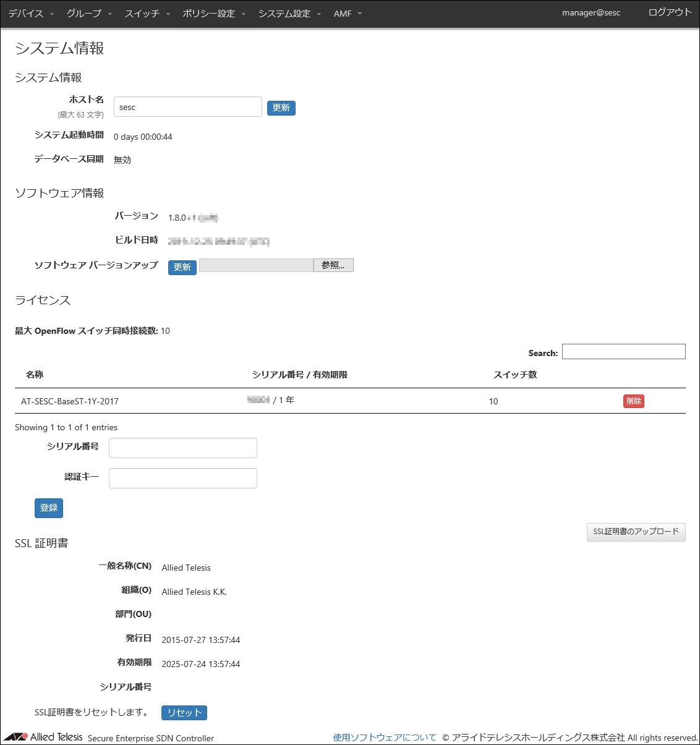Delete the AT-SESC-BaseST-1Y-2017 license with 削除
This screenshot has width=700, height=745.
coord(634,401)
